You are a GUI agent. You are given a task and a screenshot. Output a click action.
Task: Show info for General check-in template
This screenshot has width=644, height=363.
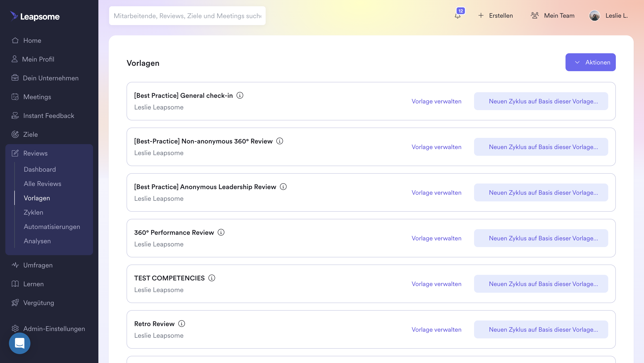click(240, 95)
